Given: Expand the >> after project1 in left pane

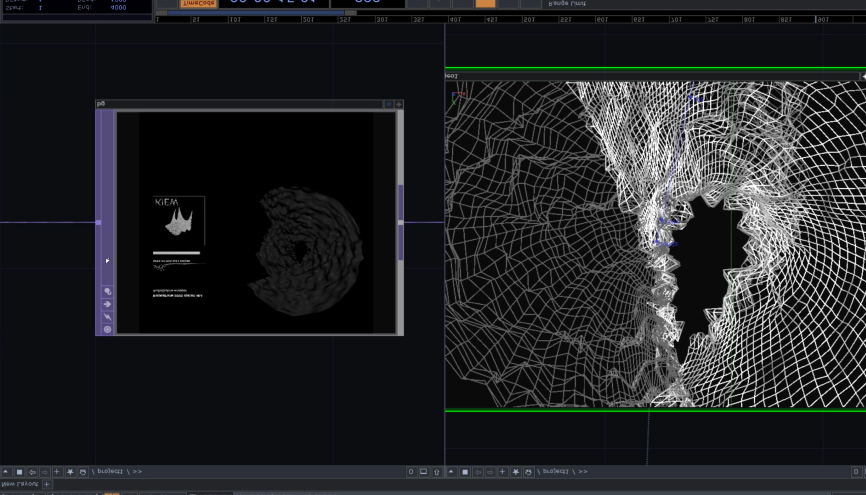Looking at the screenshot, I should (135, 472).
